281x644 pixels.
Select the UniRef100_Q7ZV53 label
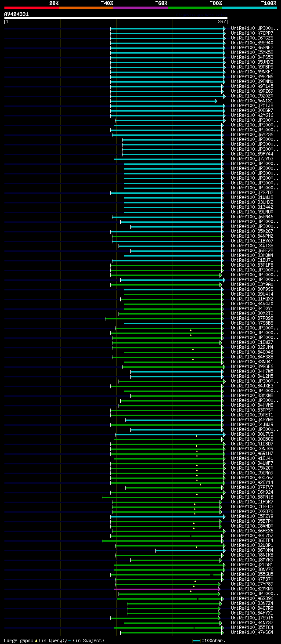click(x=252, y=159)
